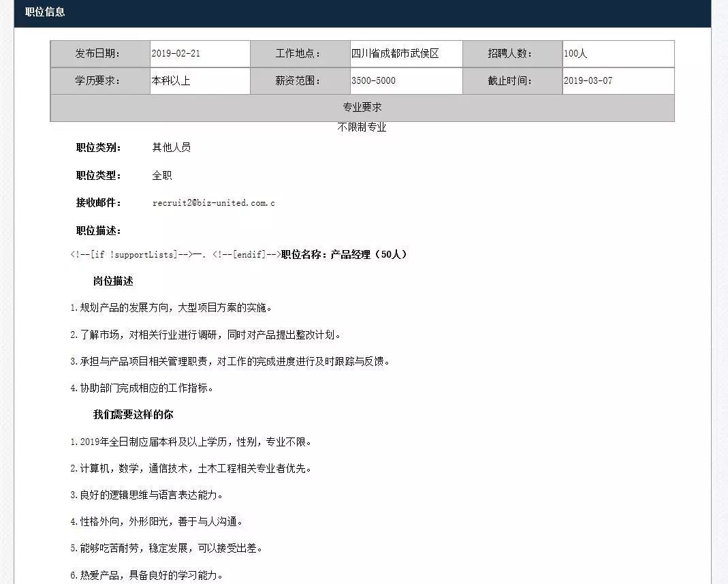Click the 职位描述 label
Viewport: 728px width, 584px height.
point(99,230)
